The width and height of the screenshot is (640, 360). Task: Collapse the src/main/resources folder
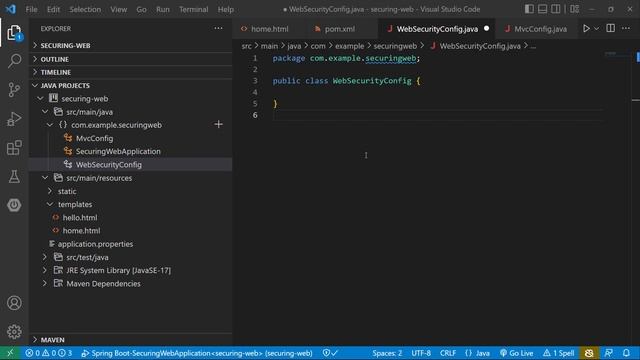(45, 178)
